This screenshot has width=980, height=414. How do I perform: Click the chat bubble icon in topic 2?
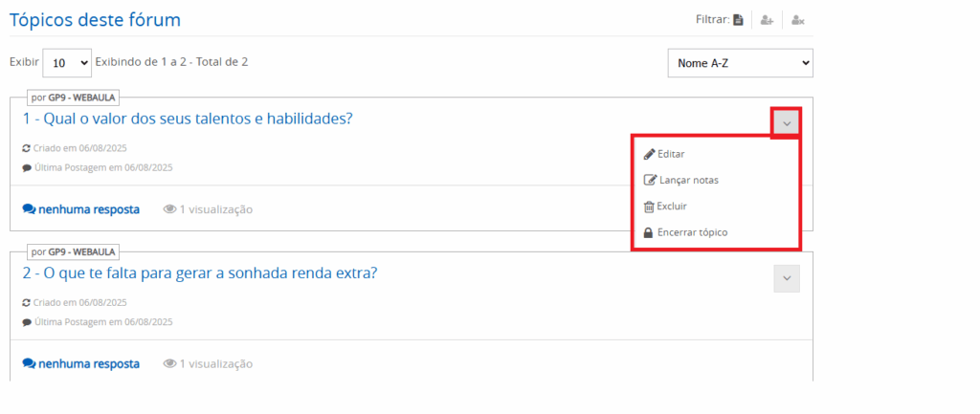point(29,364)
